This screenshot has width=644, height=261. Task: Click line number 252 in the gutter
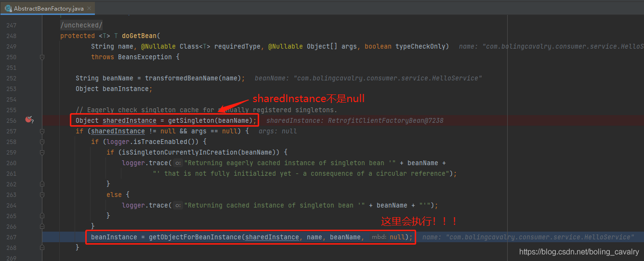click(x=11, y=78)
